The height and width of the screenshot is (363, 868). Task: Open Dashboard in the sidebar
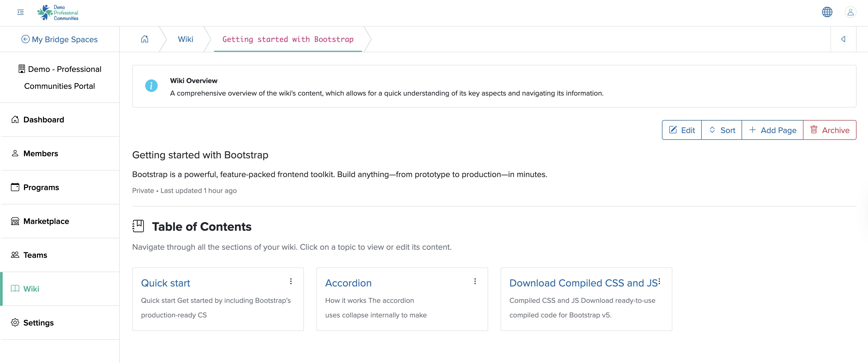[x=60, y=120]
